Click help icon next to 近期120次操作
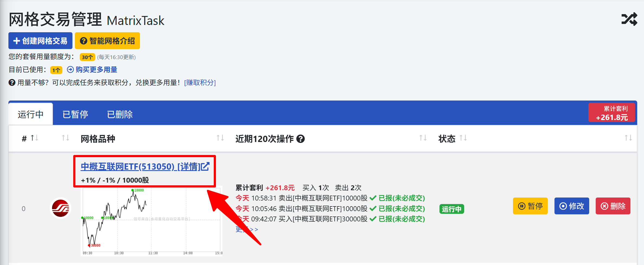This screenshot has height=265, width=644. 301,139
